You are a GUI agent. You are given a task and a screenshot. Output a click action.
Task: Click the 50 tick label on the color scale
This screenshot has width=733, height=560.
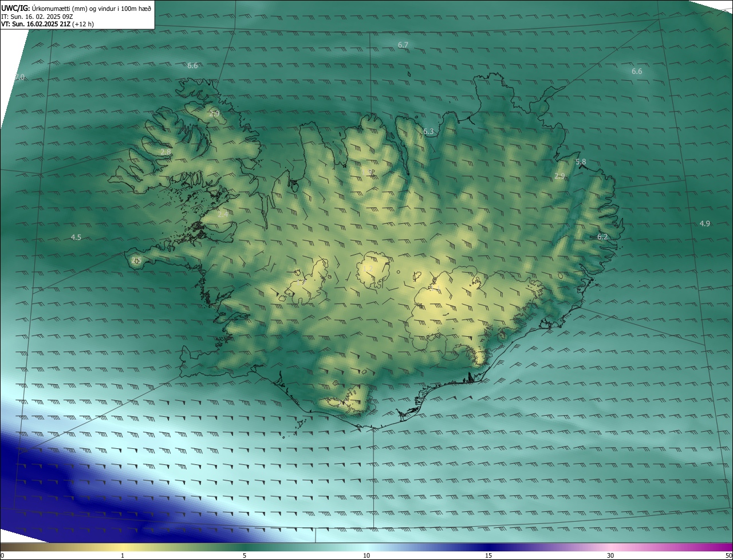(728, 555)
